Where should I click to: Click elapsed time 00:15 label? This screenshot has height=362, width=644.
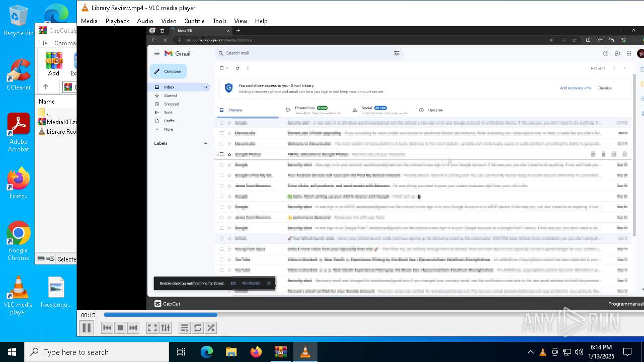tap(89, 315)
